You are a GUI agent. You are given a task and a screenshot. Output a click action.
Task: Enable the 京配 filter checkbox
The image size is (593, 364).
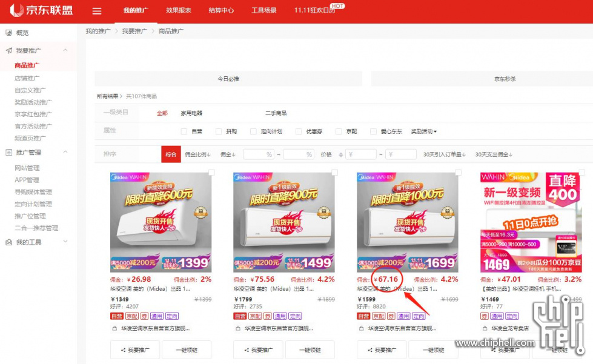[339, 131]
